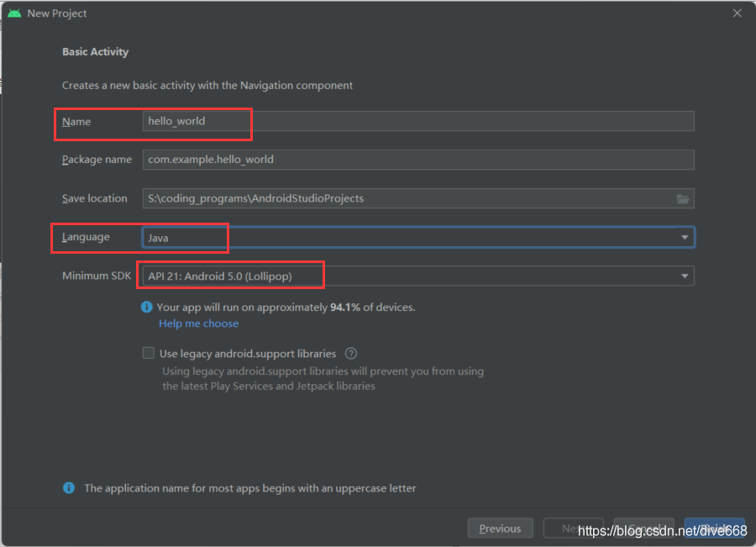Image resolution: width=756 pixels, height=547 pixels.
Task: Click into the Save location path field
Action: (409, 199)
